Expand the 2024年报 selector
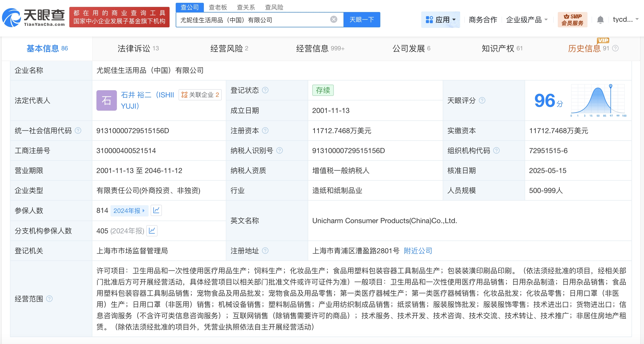This screenshot has width=644, height=344. coord(129,211)
